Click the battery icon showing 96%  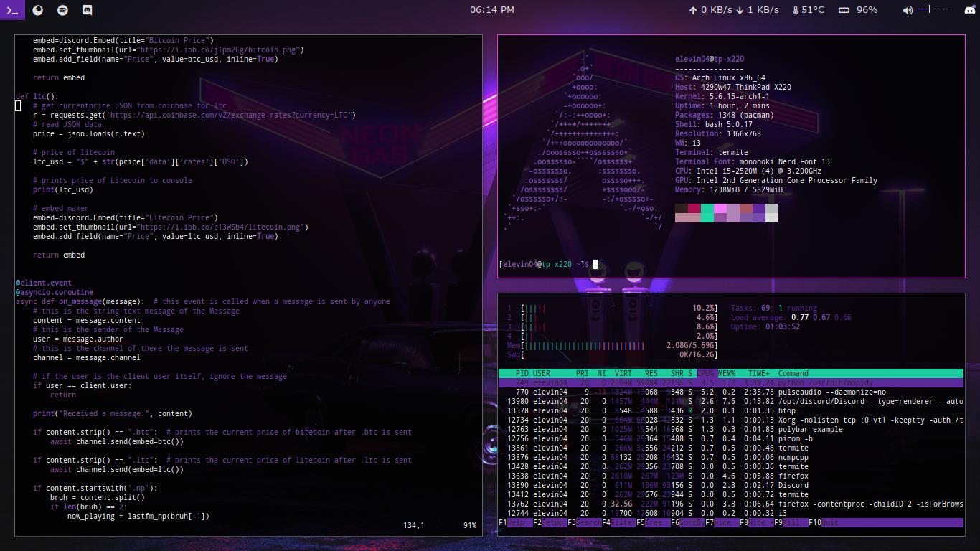pyautogui.click(x=844, y=10)
